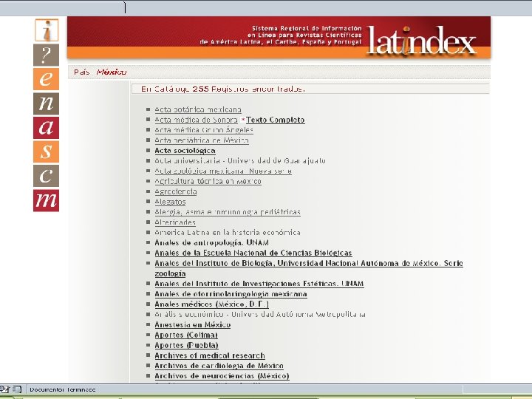Open 'Acta pediátrica de México' link

[x=202, y=140]
